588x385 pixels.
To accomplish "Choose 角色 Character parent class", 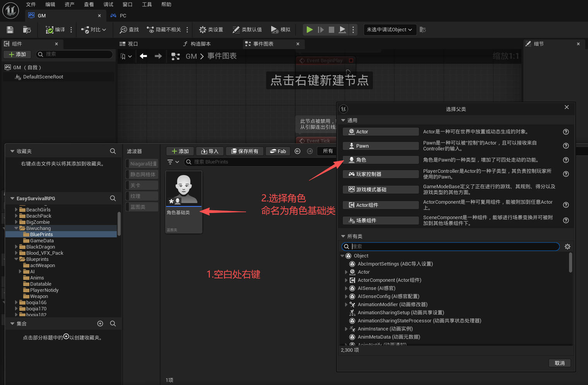I will [x=381, y=160].
